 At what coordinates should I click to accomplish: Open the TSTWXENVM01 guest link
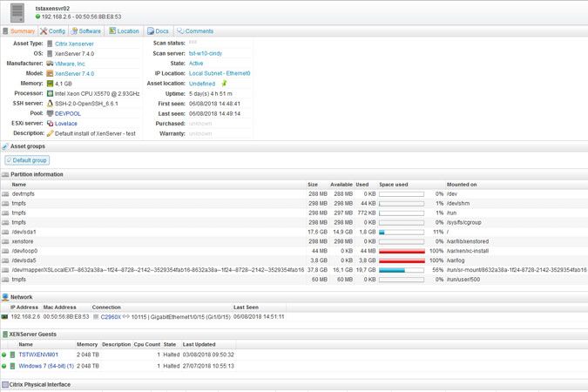point(38,355)
